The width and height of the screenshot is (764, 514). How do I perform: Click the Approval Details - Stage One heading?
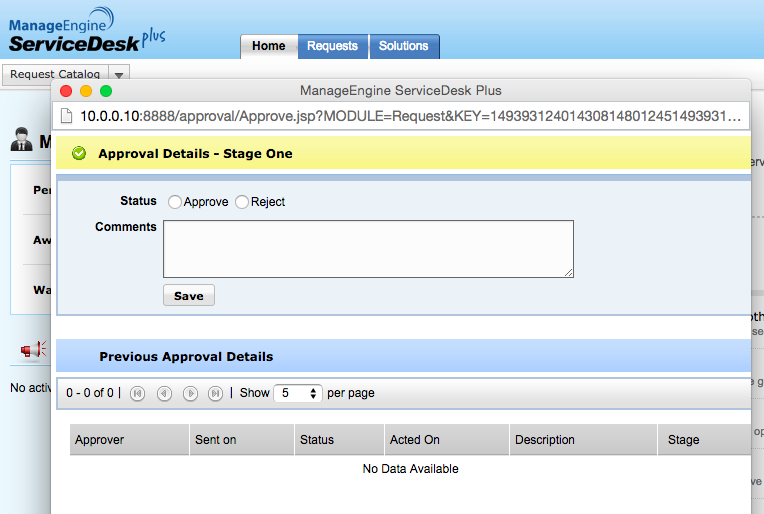click(x=195, y=153)
